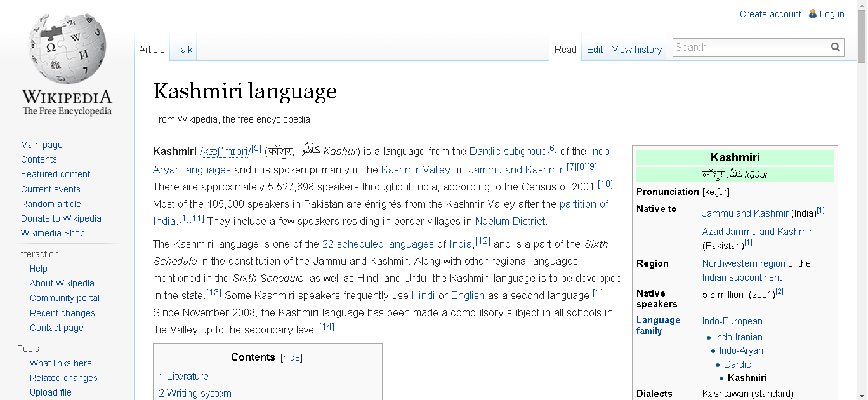This screenshot has height=400, width=868.
Task: Click Upload file link
Action: tap(51, 392)
